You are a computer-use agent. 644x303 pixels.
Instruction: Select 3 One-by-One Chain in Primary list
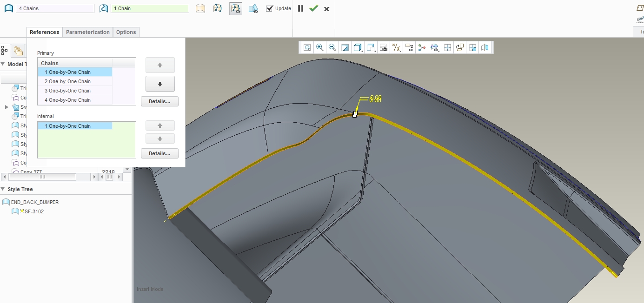click(x=75, y=91)
